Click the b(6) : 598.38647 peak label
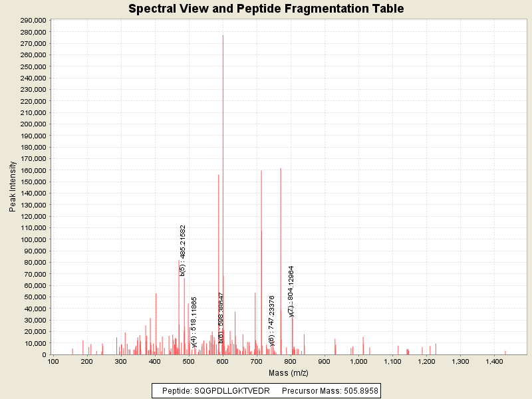Screen dimensions: 532x399 (x=221, y=318)
